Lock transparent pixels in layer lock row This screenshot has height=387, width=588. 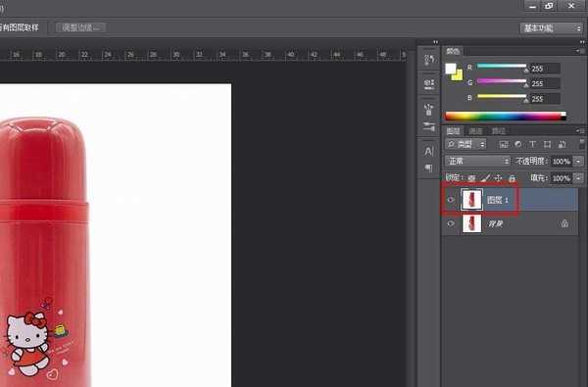click(x=471, y=178)
